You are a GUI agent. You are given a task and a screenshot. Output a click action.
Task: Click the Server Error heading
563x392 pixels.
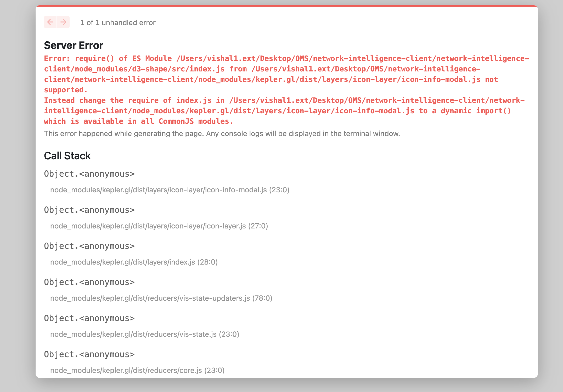pyautogui.click(x=74, y=45)
